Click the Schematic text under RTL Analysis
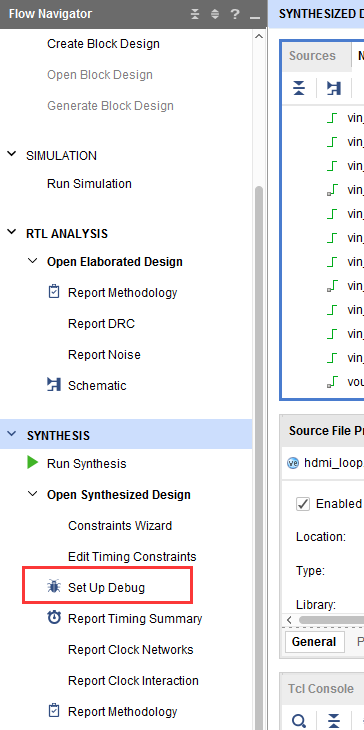The height and width of the screenshot is (730, 364). 97,385
